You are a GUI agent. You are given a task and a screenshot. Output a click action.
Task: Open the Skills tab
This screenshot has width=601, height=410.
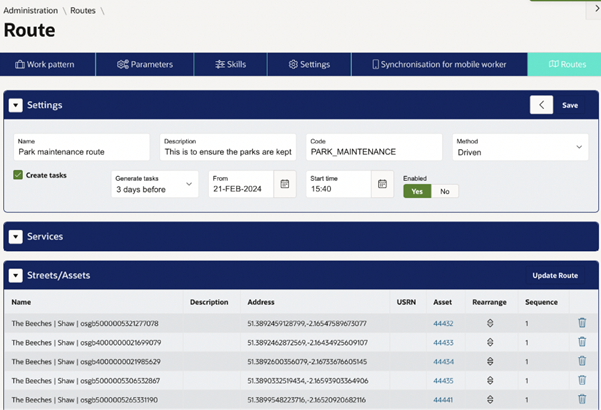(230, 64)
